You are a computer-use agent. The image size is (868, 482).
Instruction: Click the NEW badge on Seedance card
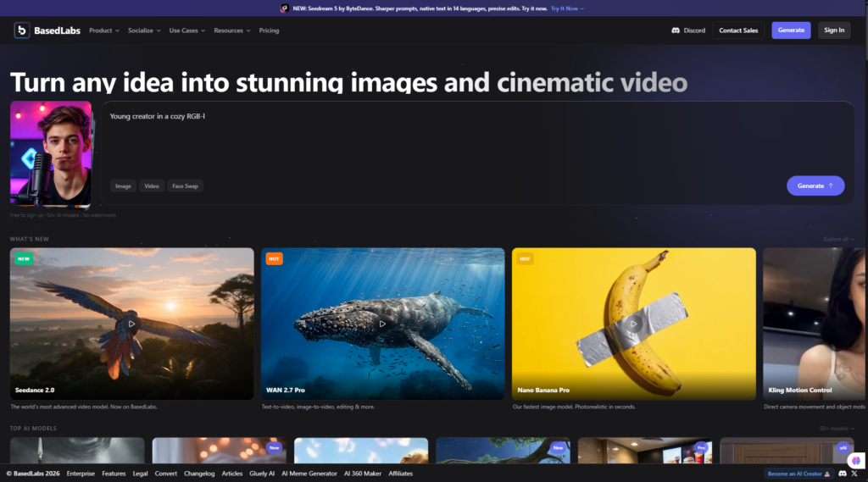coord(23,258)
